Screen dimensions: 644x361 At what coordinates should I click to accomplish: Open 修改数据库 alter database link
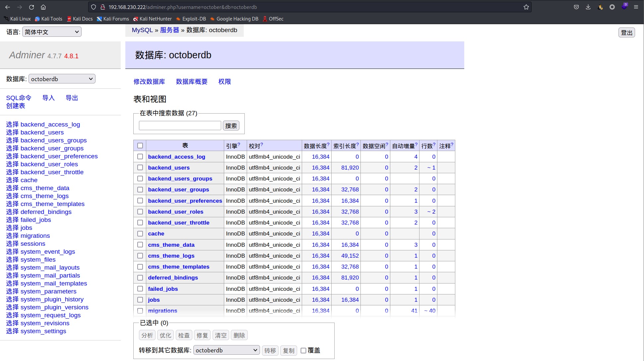coord(149,81)
